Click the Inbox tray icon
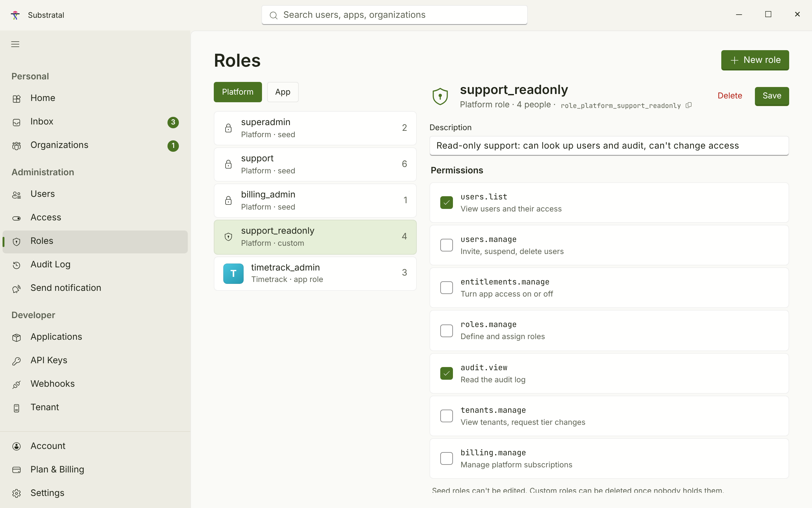The height and width of the screenshot is (508, 812). pyautogui.click(x=16, y=122)
